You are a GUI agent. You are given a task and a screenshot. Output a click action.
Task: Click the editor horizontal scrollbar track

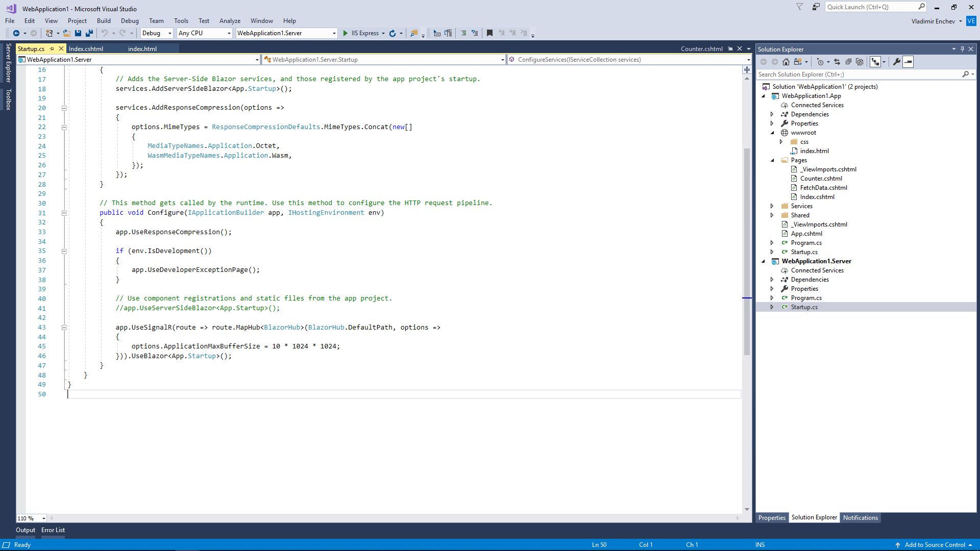(x=394, y=518)
